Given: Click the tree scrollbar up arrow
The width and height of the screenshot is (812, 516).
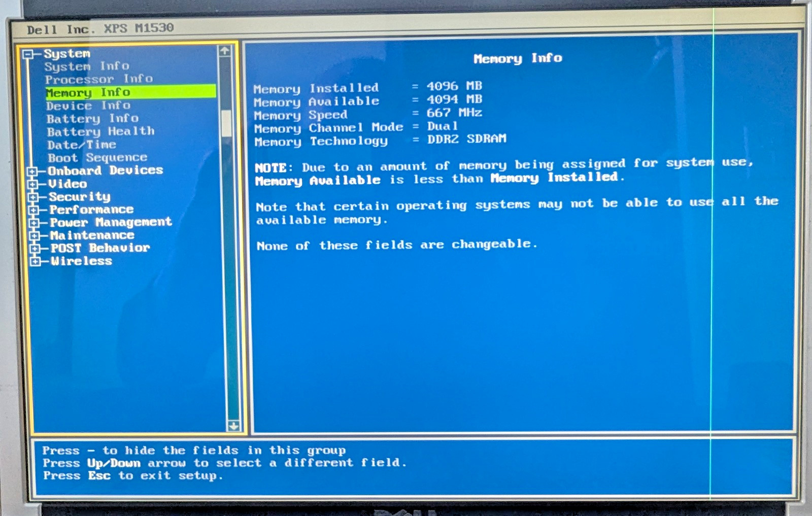Looking at the screenshot, I should pos(225,51).
